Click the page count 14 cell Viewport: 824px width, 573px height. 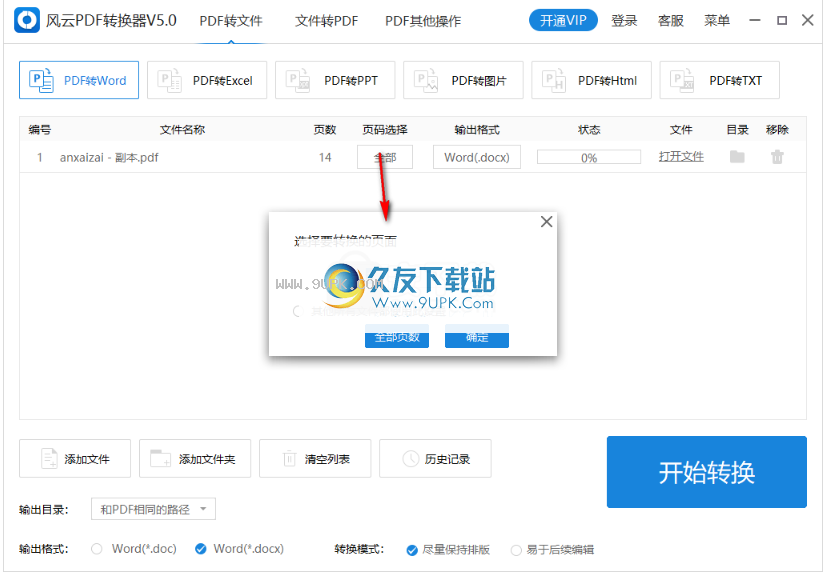click(325, 157)
